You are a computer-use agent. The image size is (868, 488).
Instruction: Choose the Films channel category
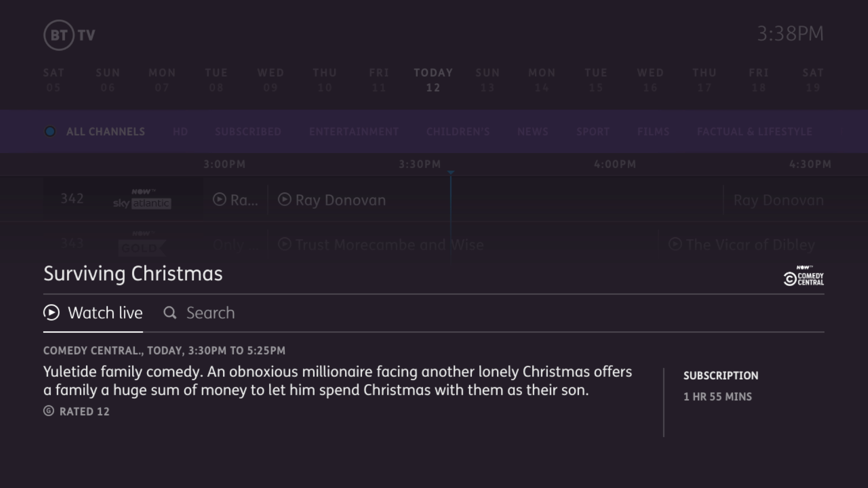[x=653, y=131]
